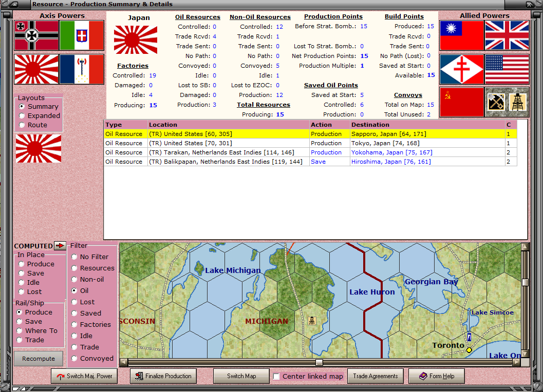Screen dimensions: 543x392
Task: Sort table by Action column header
Action: pyautogui.click(x=329, y=125)
